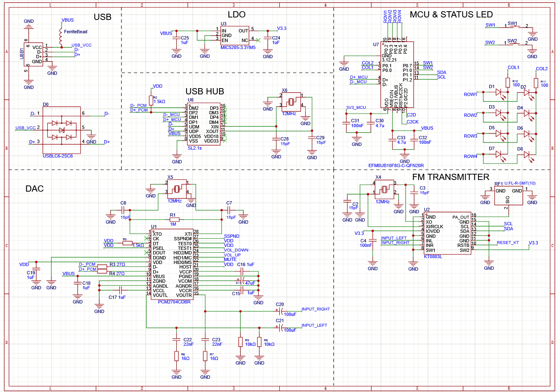Select the R10 100 ohm resistor
This screenshot has height=392, width=557.
tap(508, 82)
